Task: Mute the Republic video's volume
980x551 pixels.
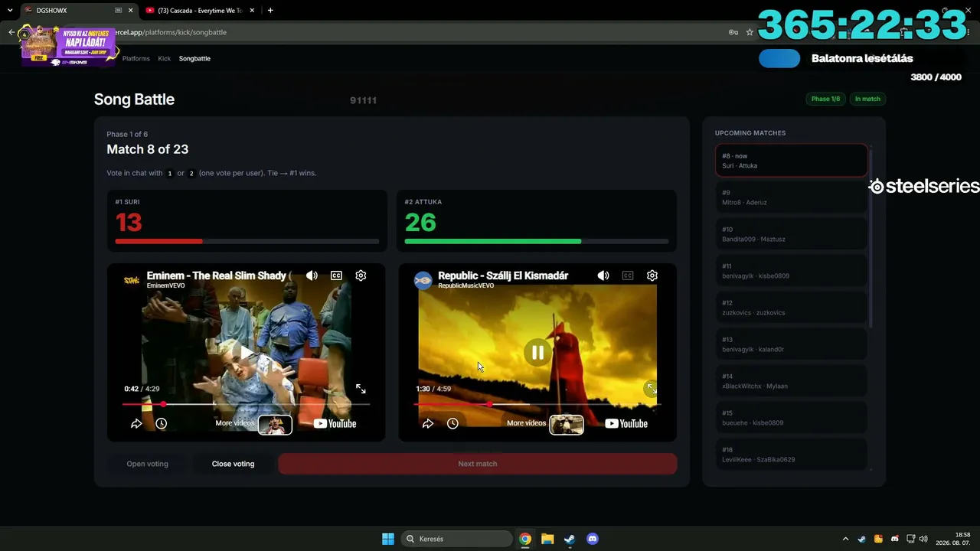Action: coord(603,275)
